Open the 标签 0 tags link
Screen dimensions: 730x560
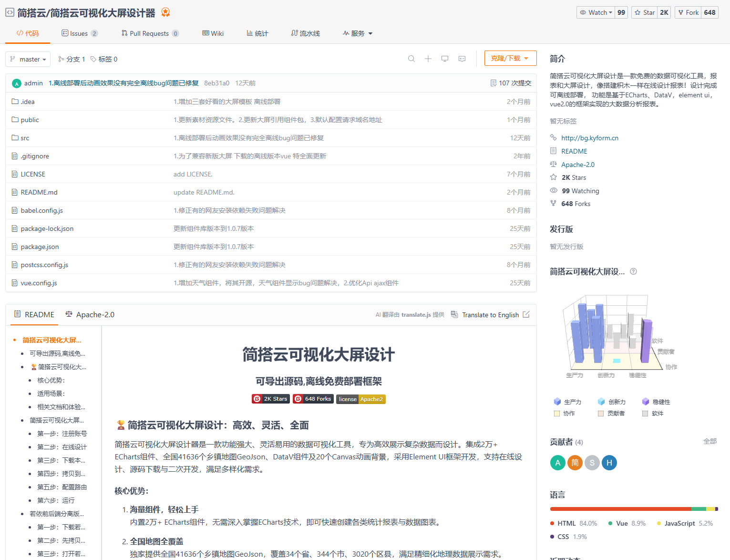click(104, 59)
